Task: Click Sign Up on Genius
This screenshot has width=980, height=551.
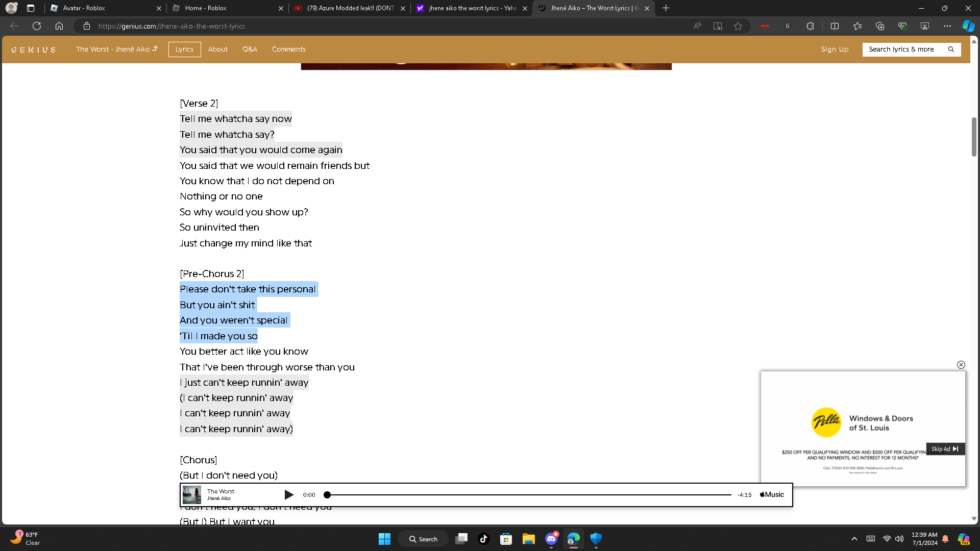Action: tap(835, 49)
